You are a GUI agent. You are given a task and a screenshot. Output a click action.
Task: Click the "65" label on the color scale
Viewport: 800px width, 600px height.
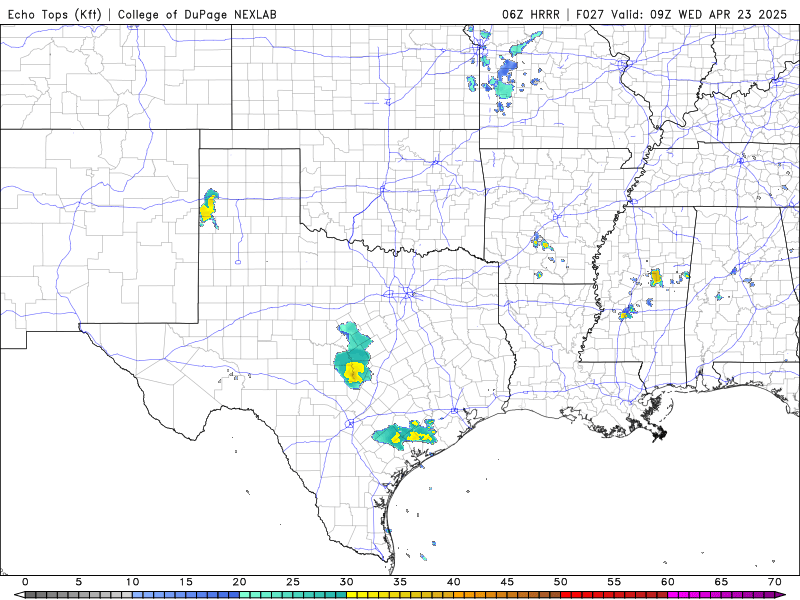click(x=721, y=582)
